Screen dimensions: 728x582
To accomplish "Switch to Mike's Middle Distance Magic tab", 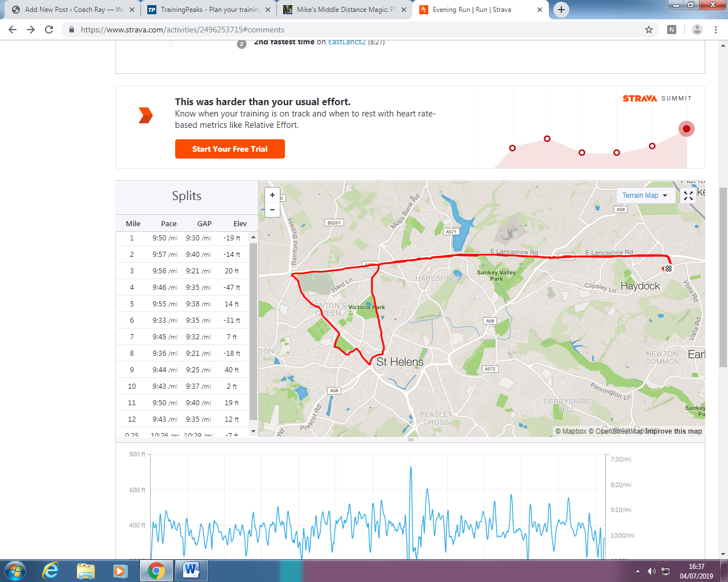I will click(346, 10).
